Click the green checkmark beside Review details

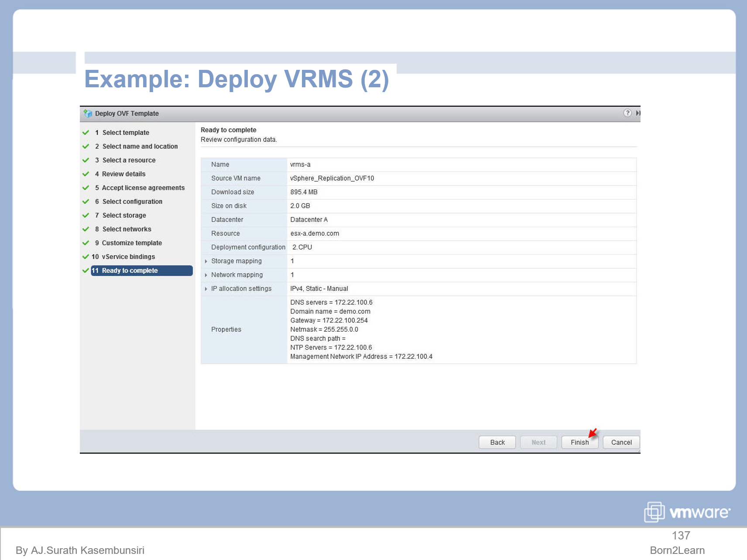[86, 174]
